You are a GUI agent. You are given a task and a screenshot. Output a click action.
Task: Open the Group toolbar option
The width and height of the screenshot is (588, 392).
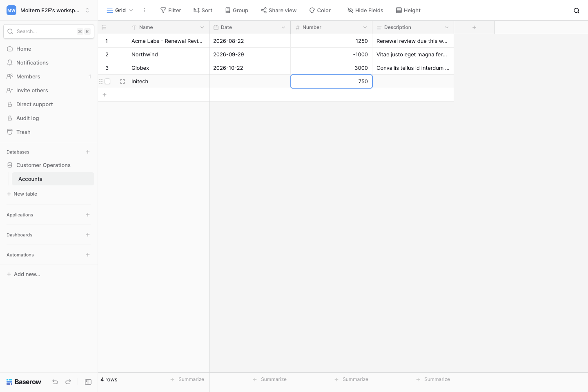tap(237, 10)
